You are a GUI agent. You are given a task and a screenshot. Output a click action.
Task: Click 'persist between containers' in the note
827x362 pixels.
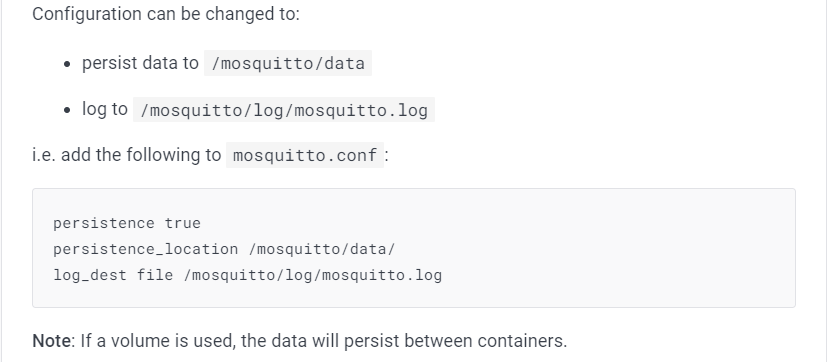[x=455, y=341]
